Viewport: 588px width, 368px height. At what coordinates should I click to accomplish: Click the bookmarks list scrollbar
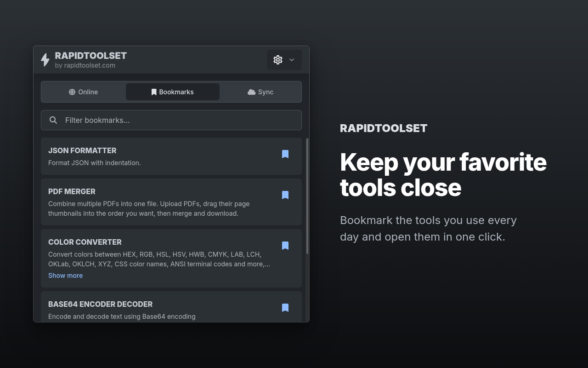click(x=307, y=196)
